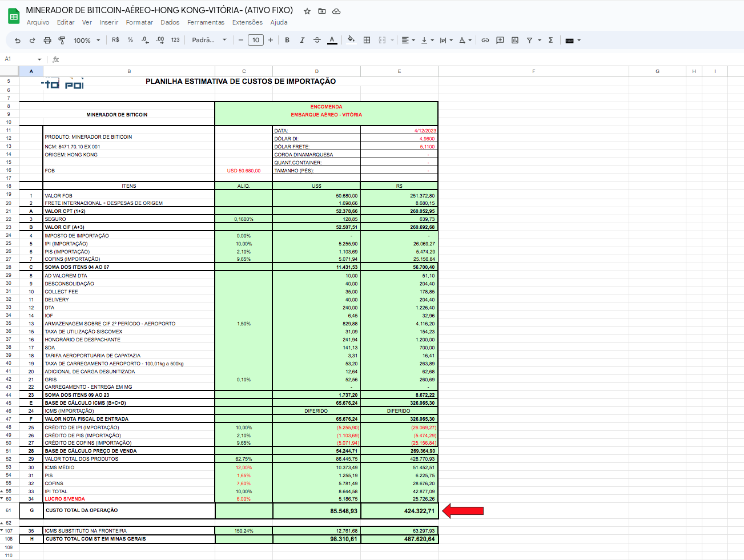Open the filter views dropdown arrow
744x560 pixels.
(x=540, y=41)
